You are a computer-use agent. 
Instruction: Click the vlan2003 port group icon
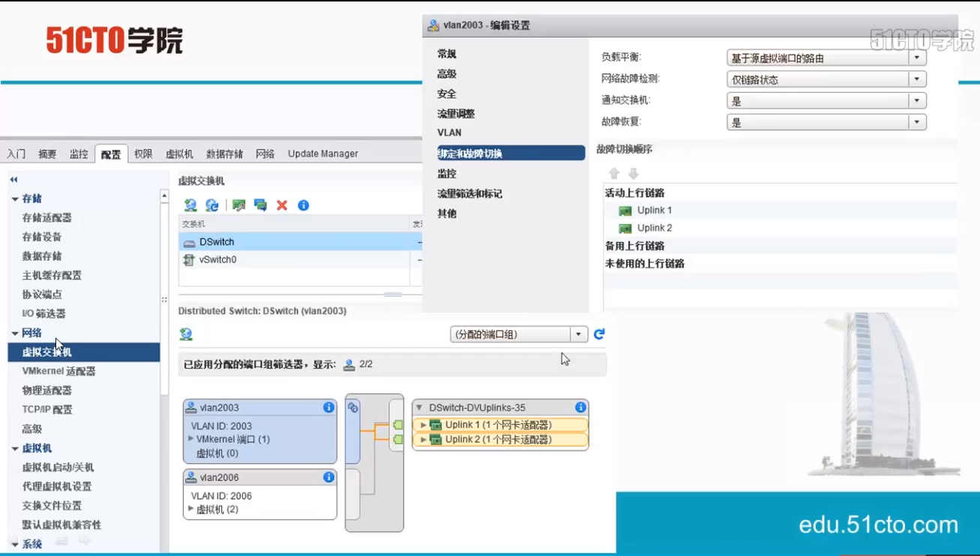pos(191,408)
